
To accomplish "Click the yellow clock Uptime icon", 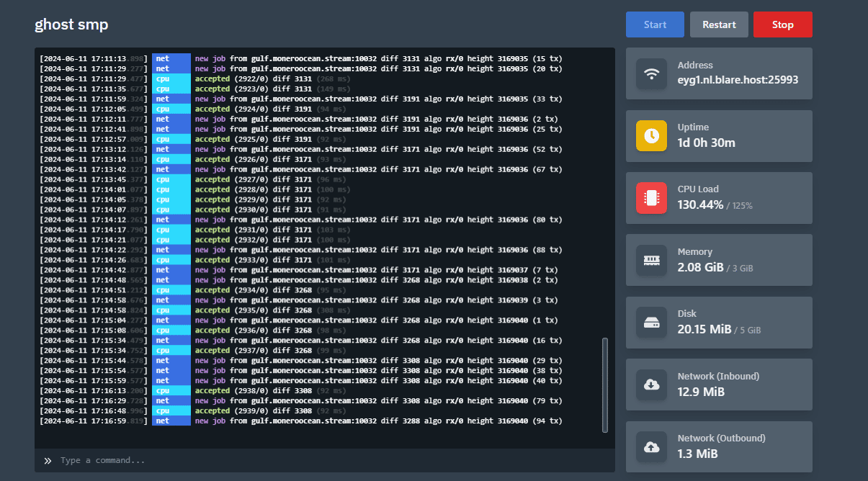I will click(651, 135).
